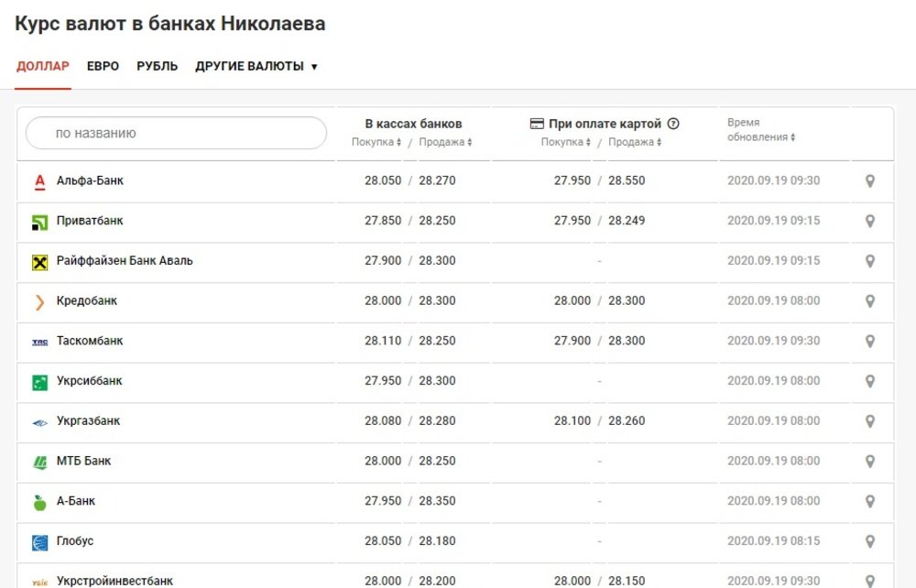The height and width of the screenshot is (588, 916).
Task: Click the А-Банк green apple logo
Action: [x=39, y=502]
